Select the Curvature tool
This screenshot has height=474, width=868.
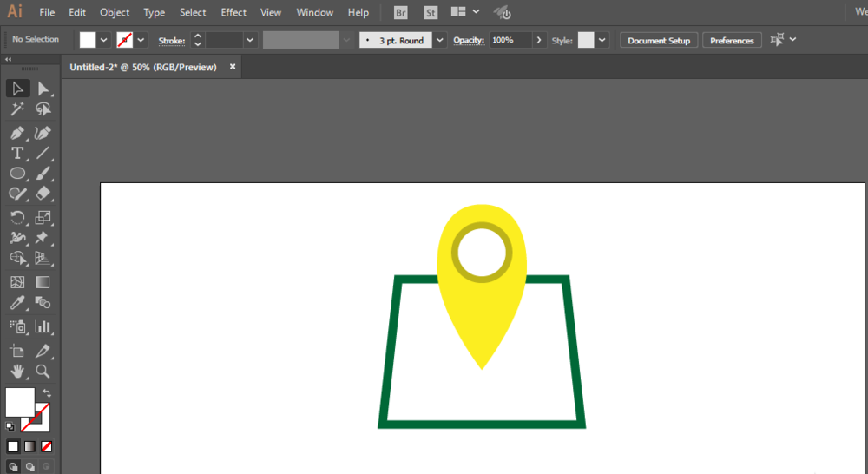(x=43, y=133)
